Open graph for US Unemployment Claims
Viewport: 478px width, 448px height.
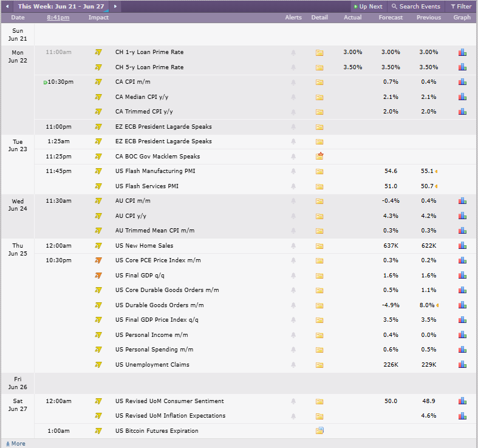(x=462, y=364)
